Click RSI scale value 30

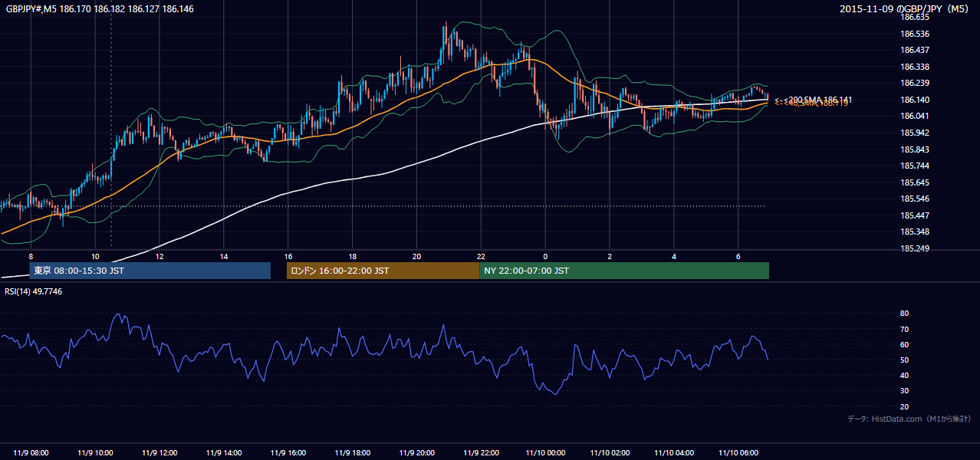pyautogui.click(x=904, y=391)
